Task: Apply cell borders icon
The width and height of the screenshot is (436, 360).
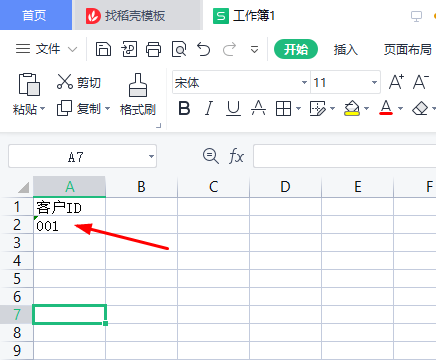Action: (x=283, y=109)
